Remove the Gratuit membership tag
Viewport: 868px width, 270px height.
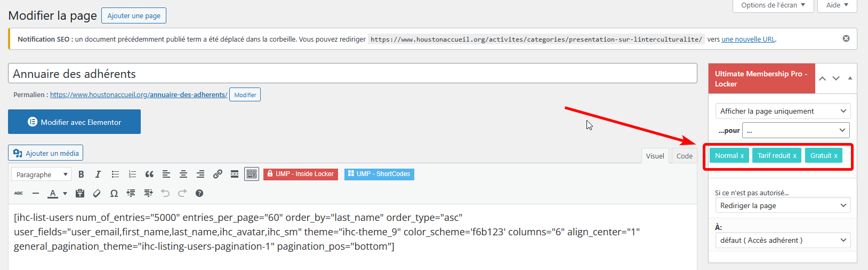tap(835, 156)
